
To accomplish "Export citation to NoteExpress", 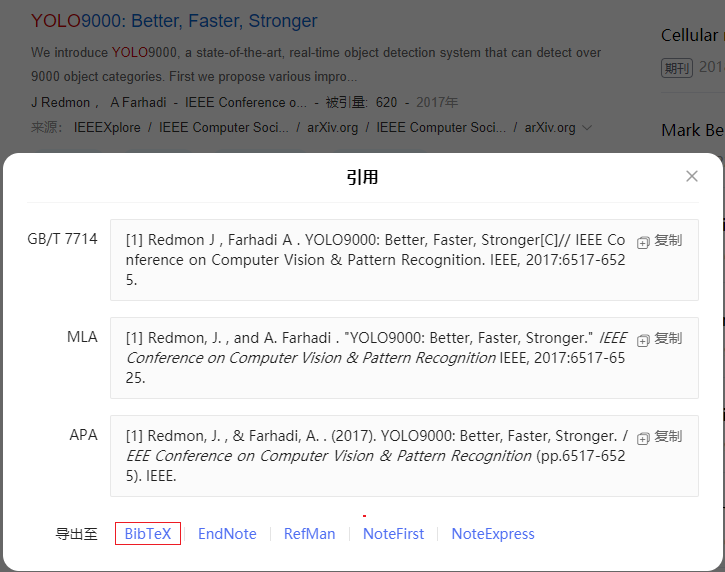I will [493, 534].
